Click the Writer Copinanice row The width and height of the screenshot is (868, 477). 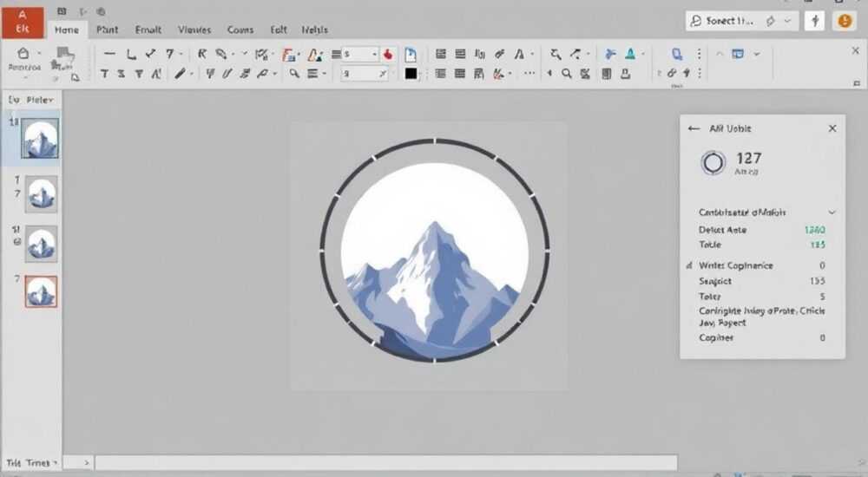click(762, 265)
